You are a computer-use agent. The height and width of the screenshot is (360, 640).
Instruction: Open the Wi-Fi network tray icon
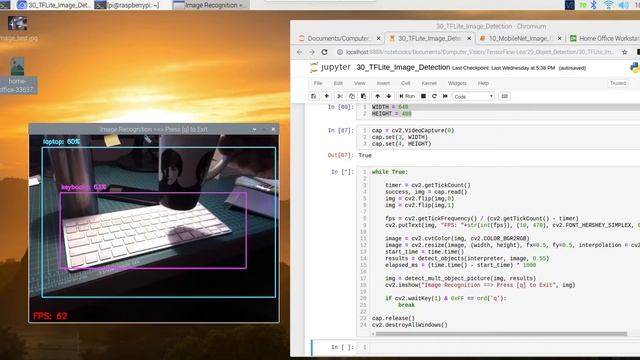[x=608, y=5]
